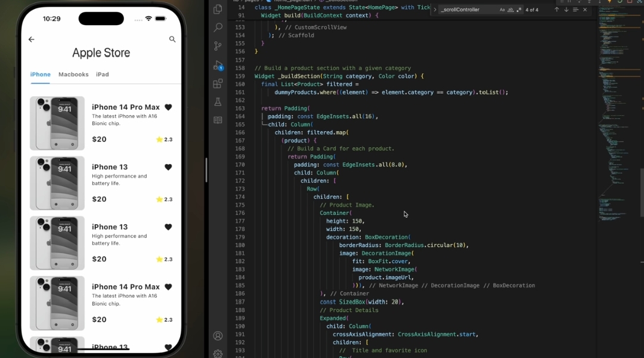This screenshot has height=358, width=644.
Task: Tap the first iPhone 14 Pro Max title
Action: pyautogui.click(x=126, y=107)
